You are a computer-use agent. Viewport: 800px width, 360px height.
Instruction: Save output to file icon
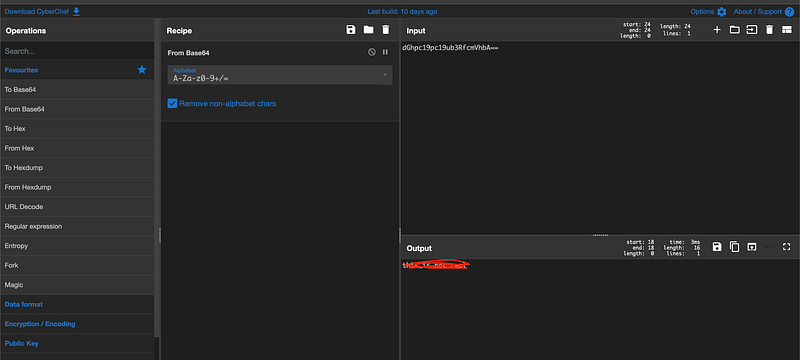(x=717, y=247)
